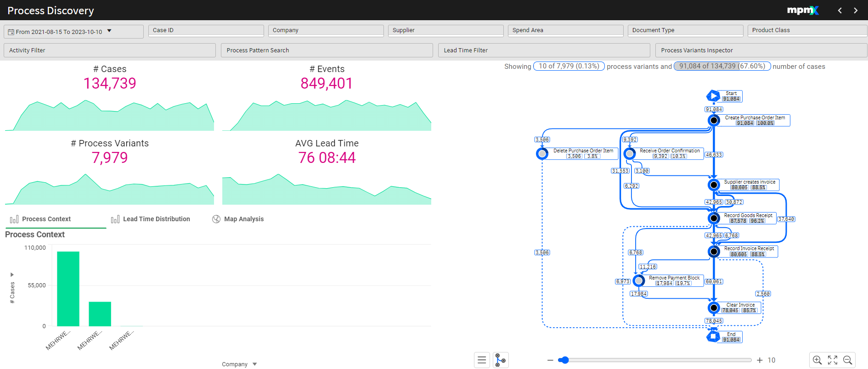Go to next page arrow in header
868x369 pixels.
(856, 11)
